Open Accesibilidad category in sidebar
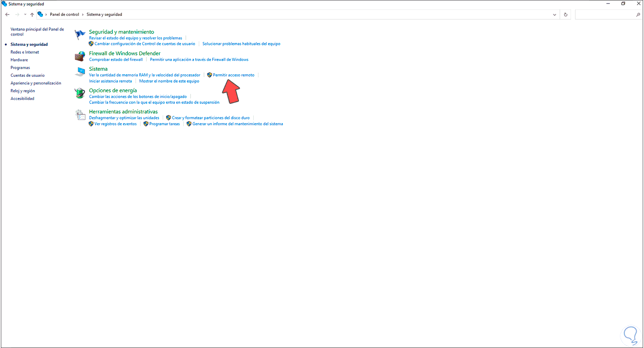This screenshot has height=348, width=644. pyautogui.click(x=22, y=99)
